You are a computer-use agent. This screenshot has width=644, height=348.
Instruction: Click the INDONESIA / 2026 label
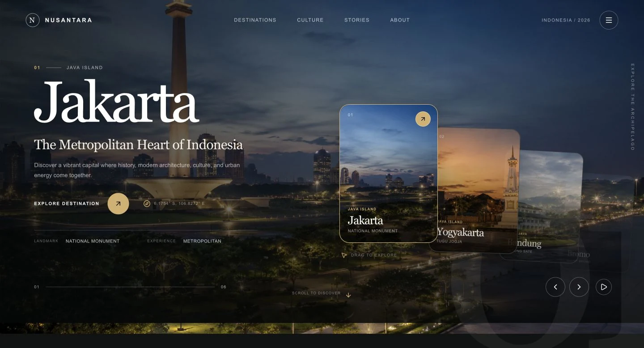coord(566,20)
